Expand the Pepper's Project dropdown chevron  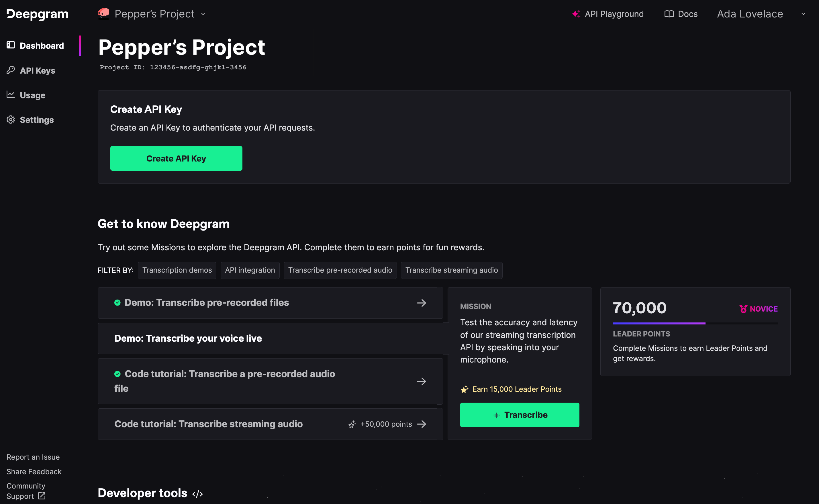[x=203, y=14]
